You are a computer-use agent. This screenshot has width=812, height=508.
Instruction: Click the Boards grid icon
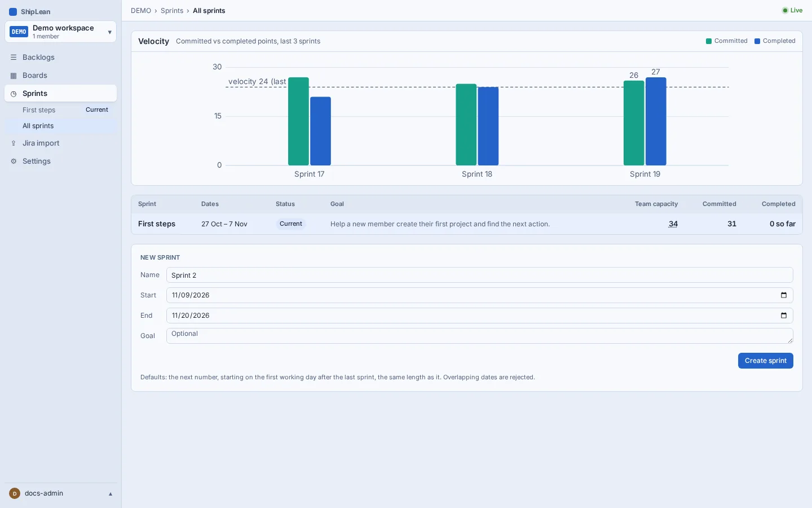point(14,76)
